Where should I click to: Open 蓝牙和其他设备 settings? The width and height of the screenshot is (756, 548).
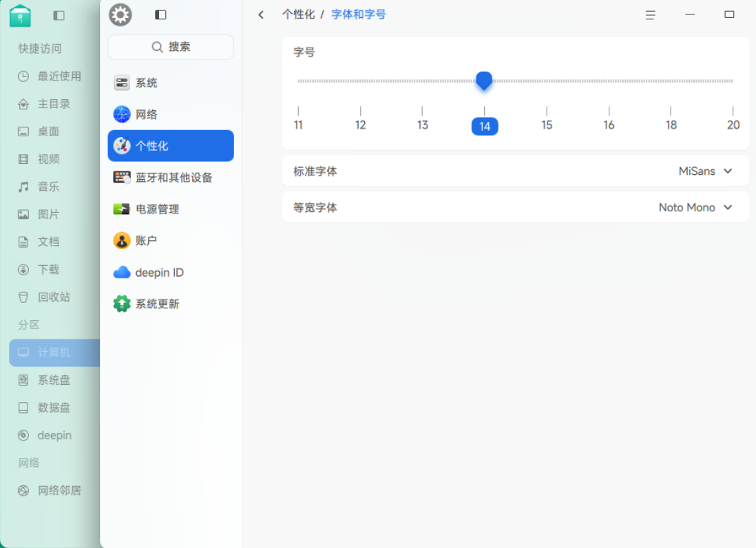coord(171,178)
